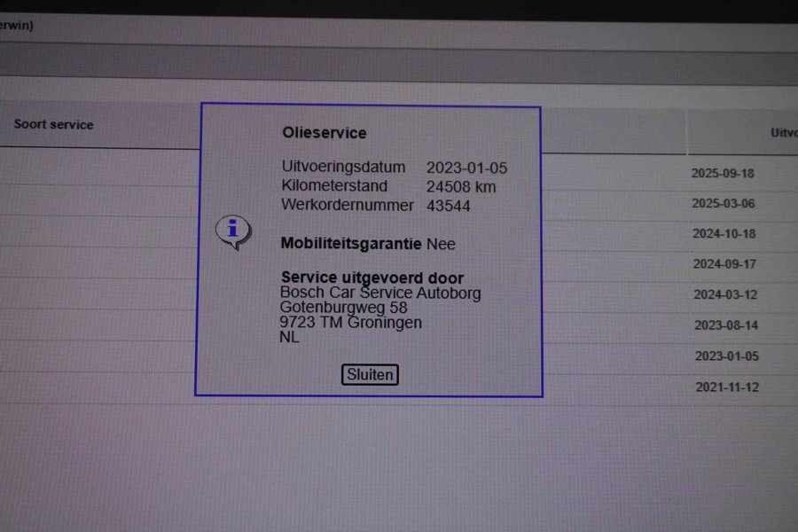Click the Gotenburgweg 58 address line
798x532 pixels.
coord(343,308)
